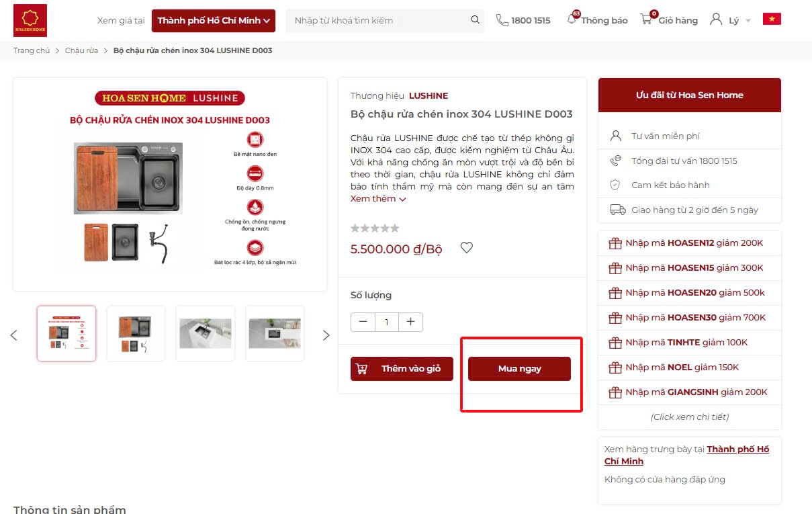This screenshot has width=812, height=514.
Task: Increase quantity with plus button
Action: point(410,322)
